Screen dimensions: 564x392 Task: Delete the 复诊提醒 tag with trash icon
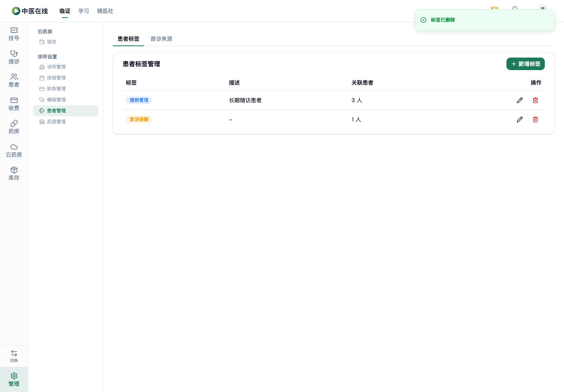[535, 119]
